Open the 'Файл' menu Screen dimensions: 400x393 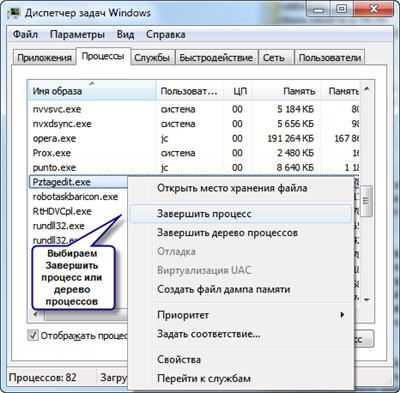coord(25,34)
